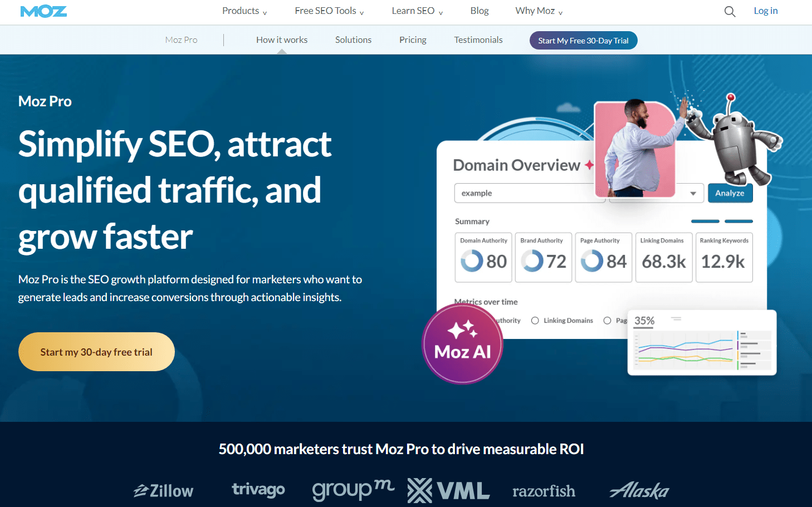
Task: Click the trivago logo
Action: (258, 489)
